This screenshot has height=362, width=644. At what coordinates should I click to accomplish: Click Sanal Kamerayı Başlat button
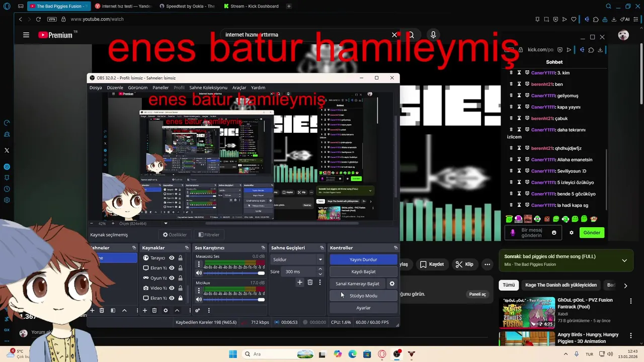pos(358,284)
